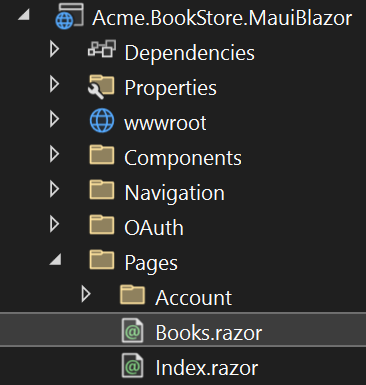Select the OAuth label

pos(154,228)
